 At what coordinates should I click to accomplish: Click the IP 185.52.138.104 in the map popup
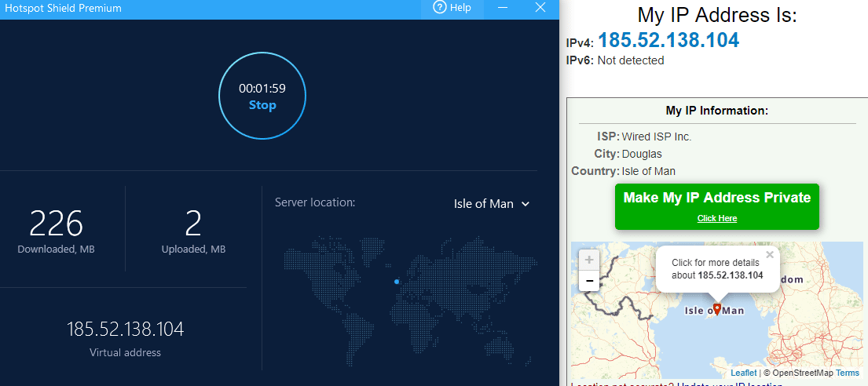[x=731, y=275]
